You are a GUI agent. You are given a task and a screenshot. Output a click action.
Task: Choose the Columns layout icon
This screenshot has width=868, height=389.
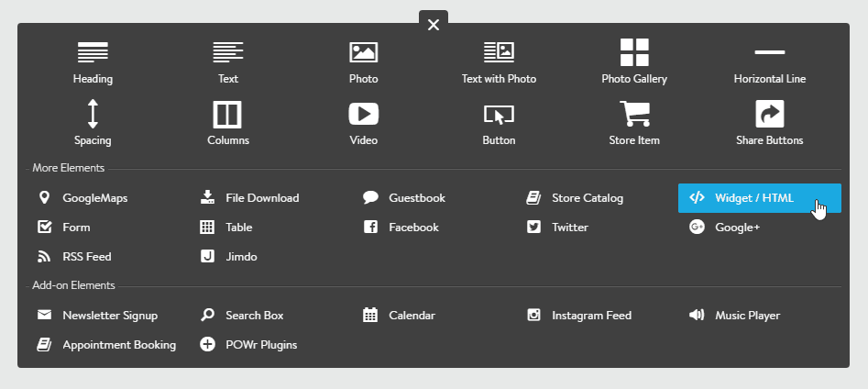(x=227, y=115)
